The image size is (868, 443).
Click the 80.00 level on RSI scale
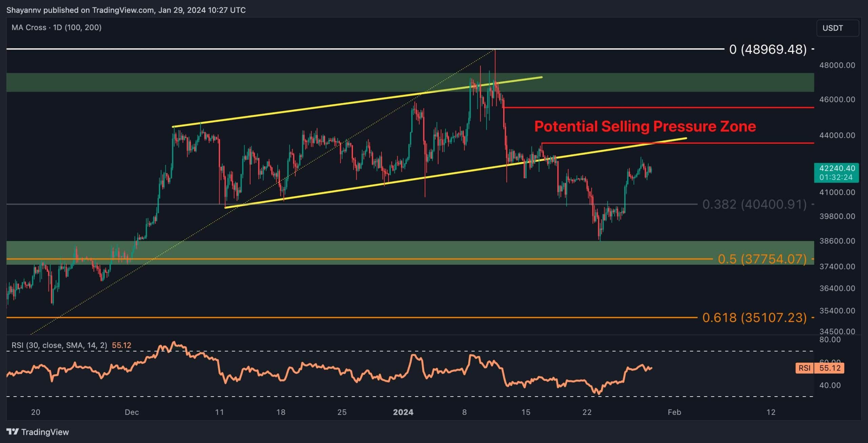pyautogui.click(x=829, y=340)
